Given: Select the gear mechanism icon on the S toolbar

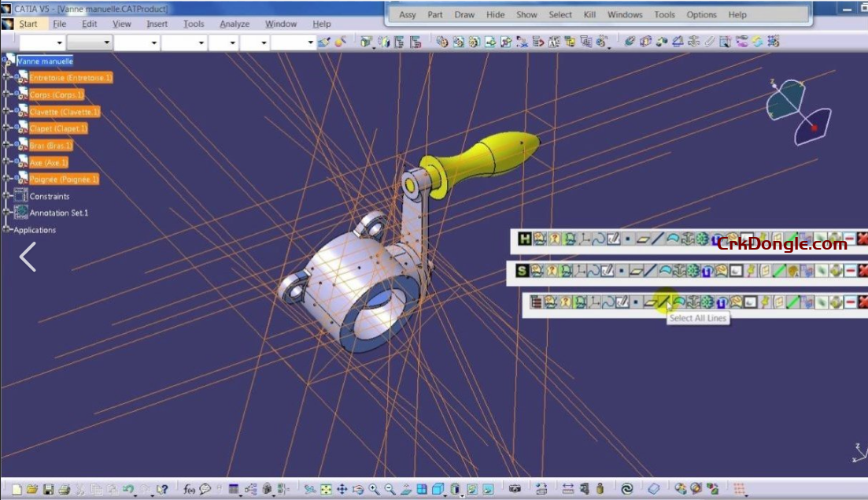Looking at the screenshot, I should point(692,270).
